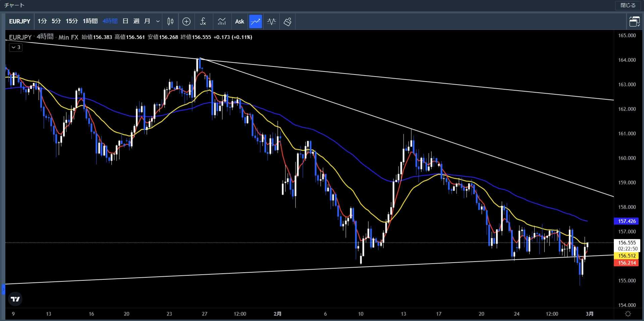
Task: Open the indicators fx menu
Action: [x=203, y=21]
